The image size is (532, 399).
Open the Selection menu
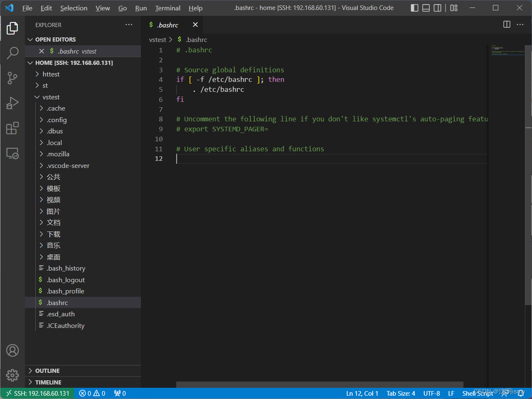point(74,8)
